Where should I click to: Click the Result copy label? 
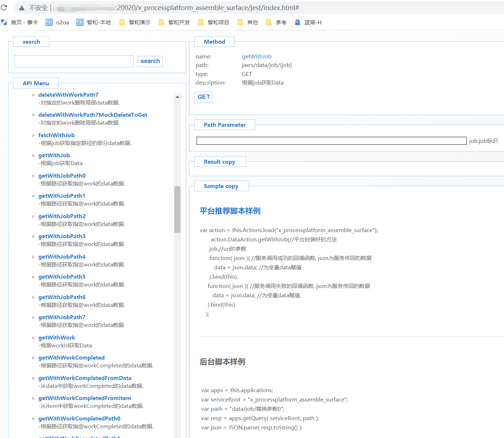(220, 162)
